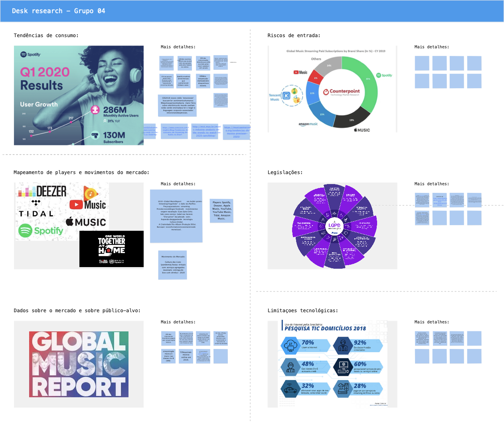Click the headphones icon beside 130M Subscribers
Image resolution: width=504 pixels, height=428 pixels.
pos(95,135)
